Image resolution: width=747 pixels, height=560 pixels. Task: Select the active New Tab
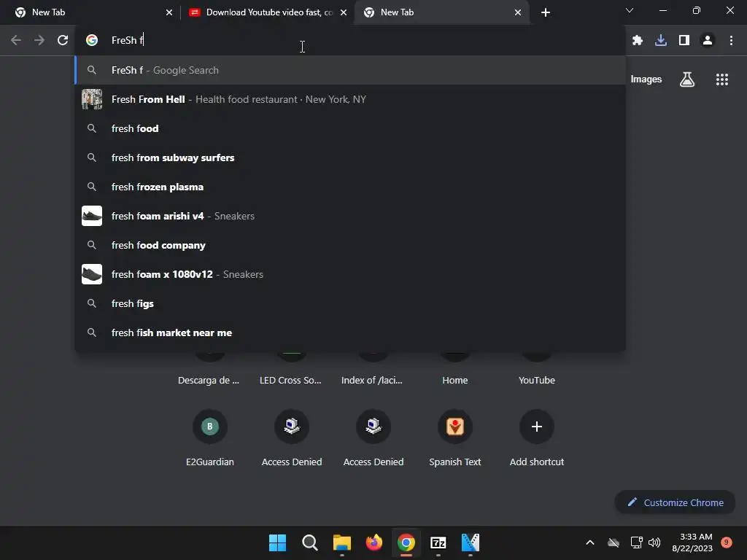point(441,12)
